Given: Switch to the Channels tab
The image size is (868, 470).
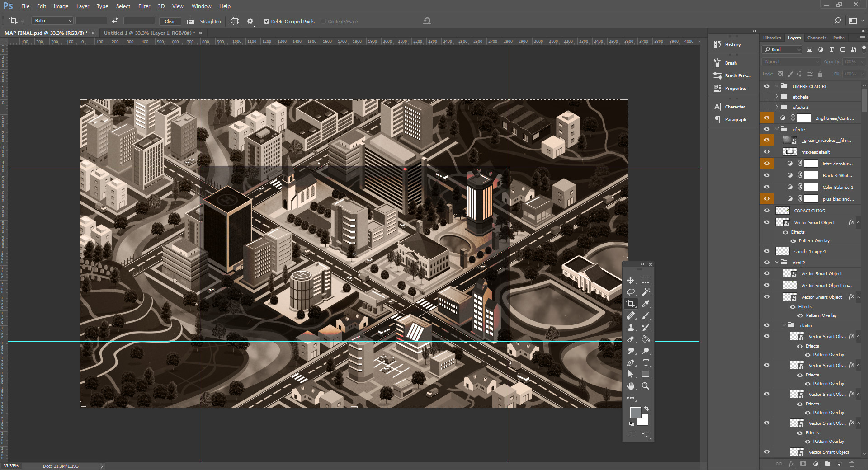Looking at the screenshot, I should click(x=816, y=38).
